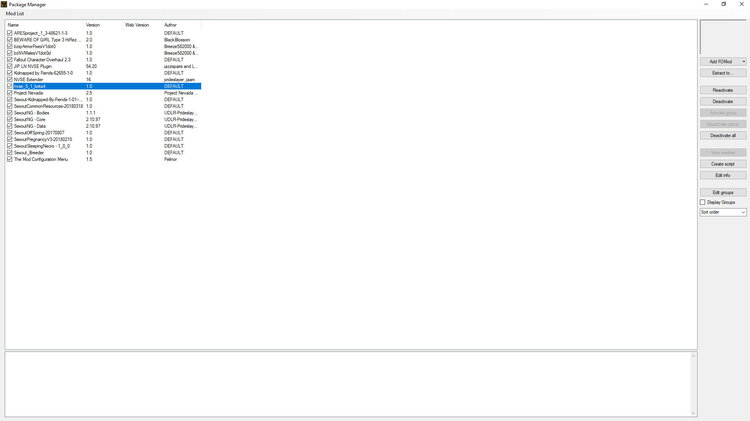Sort by the Name column header
This screenshot has width=750, height=421.
tap(44, 25)
